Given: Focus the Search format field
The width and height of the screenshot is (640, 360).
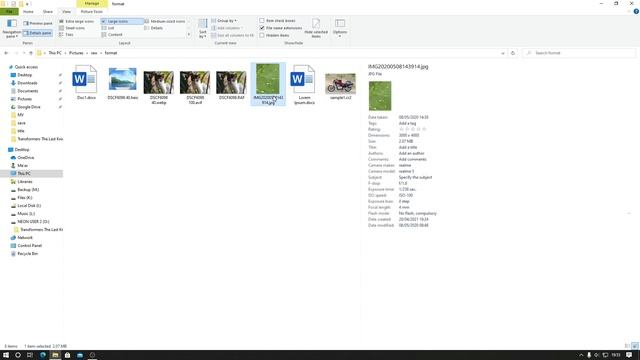Looking at the screenshot, I should click(x=579, y=53).
